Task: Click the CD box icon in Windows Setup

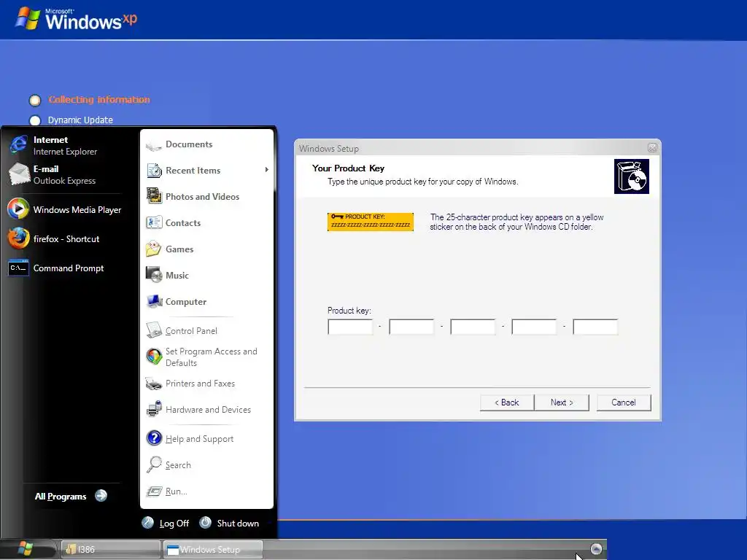Action: tap(631, 176)
